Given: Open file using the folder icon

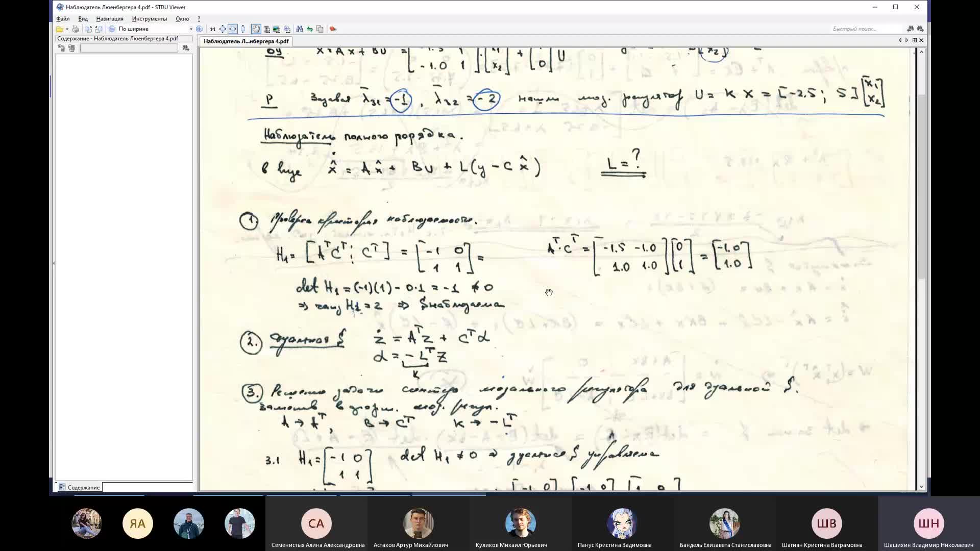Looking at the screenshot, I should tap(60, 29).
